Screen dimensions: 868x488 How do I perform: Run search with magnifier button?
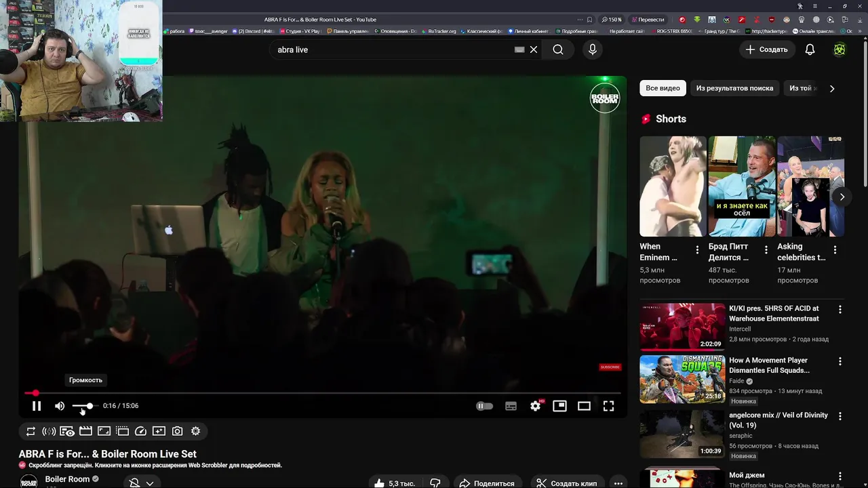[558, 49]
